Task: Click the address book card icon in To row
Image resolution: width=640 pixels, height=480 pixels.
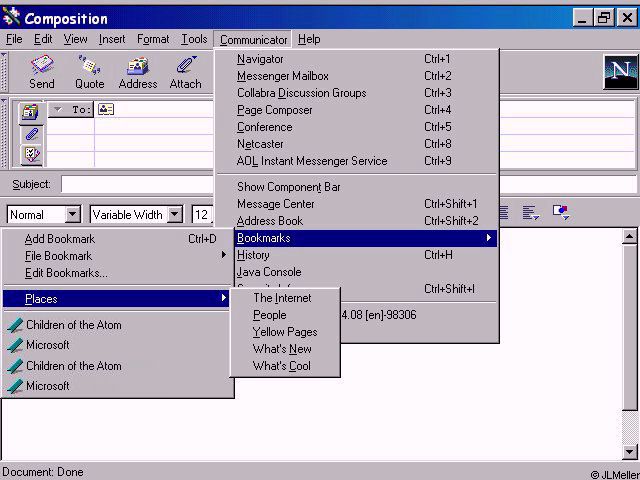Action: pyautogui.click(x=106, y=109)
